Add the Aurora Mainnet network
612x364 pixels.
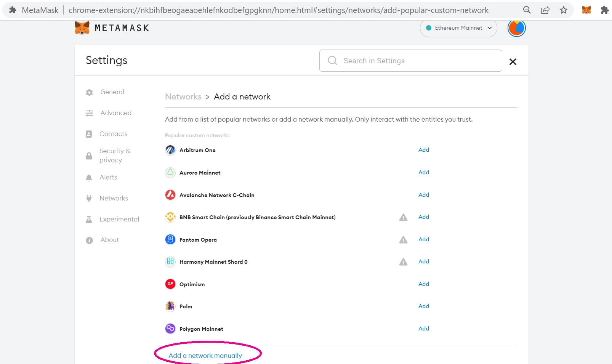click(x=424, y=172)
